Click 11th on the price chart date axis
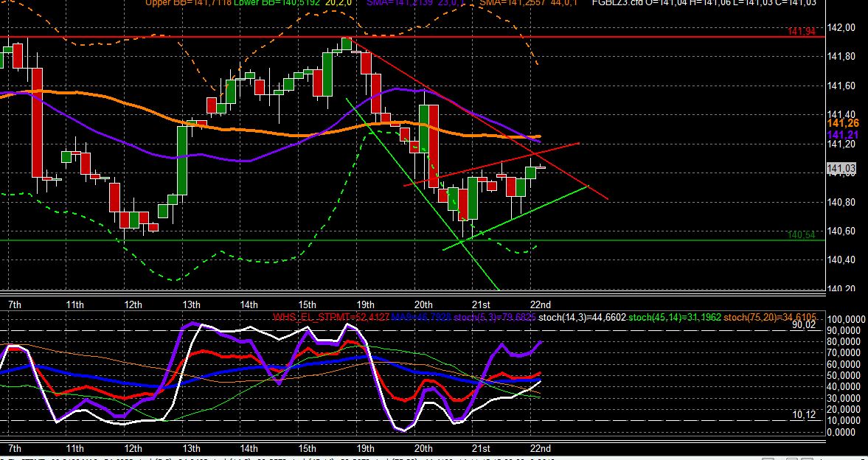This screenshot has width=868, height=460. click(74, 304)
